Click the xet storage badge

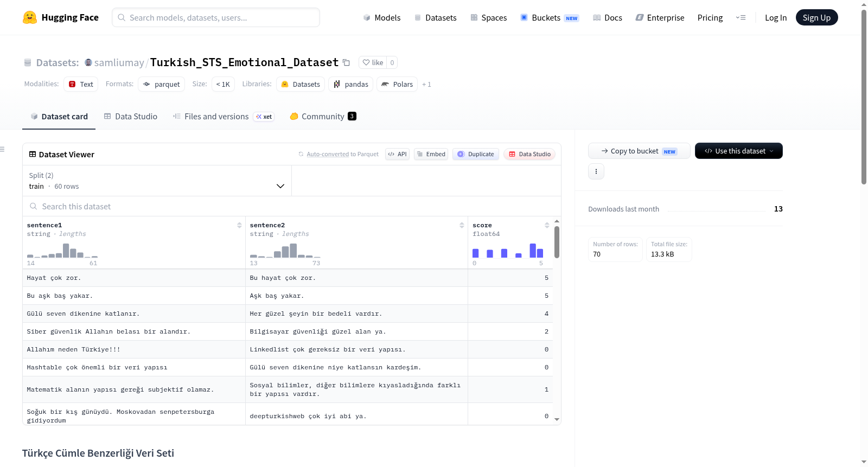[264, 117]
